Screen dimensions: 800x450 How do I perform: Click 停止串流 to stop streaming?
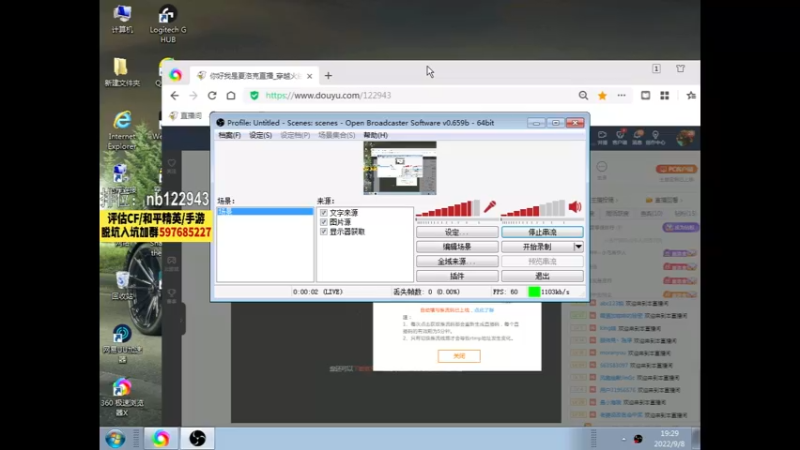pos(542,232)
